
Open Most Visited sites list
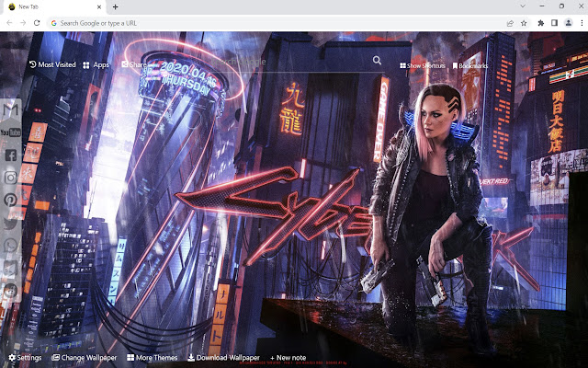53,64
